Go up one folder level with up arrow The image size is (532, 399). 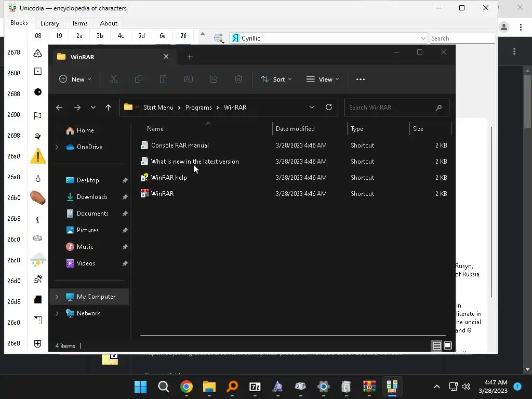click(108, 108)
